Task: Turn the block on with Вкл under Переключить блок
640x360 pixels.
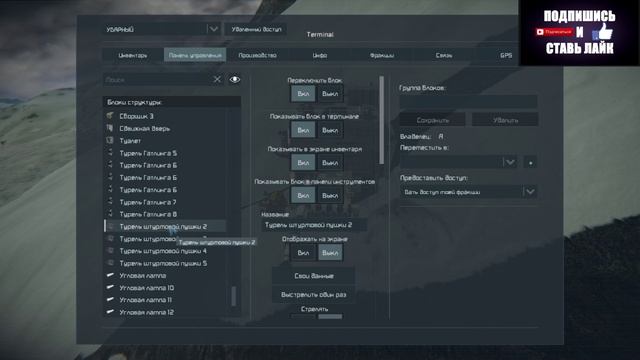Action: click(x=303, y=94)
